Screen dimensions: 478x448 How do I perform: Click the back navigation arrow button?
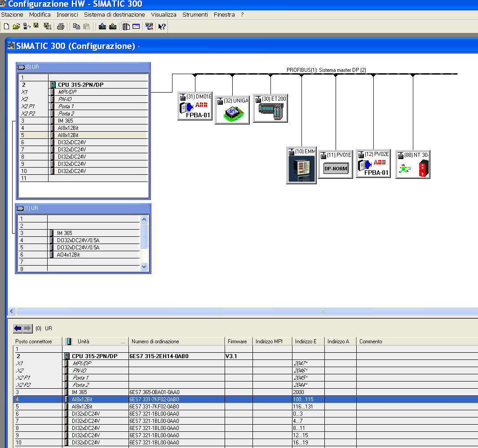pyautogui.click(x=18, y=328)
